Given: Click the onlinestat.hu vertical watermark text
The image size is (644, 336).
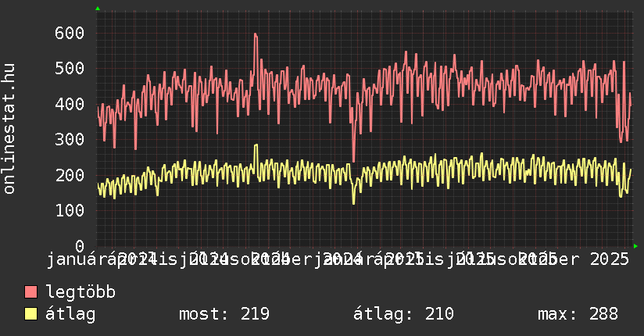Looking at the screenshot, I should click(10, 130).
